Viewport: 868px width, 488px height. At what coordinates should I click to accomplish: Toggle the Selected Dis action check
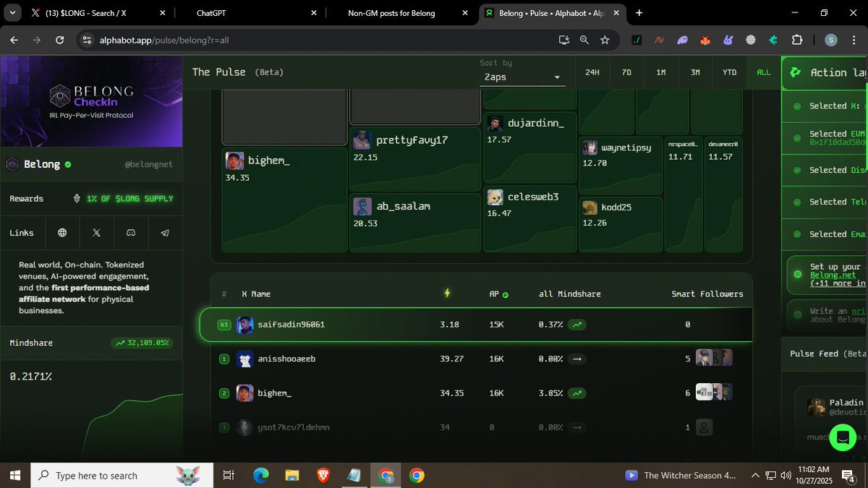[797, 170]
